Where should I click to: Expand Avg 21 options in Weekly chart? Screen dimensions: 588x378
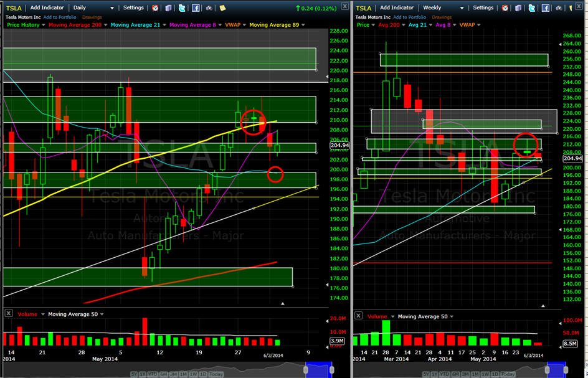click(x=432, y=25)
